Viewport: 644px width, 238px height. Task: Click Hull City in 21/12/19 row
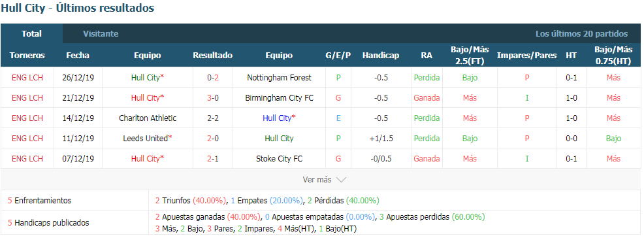[146, 98]
